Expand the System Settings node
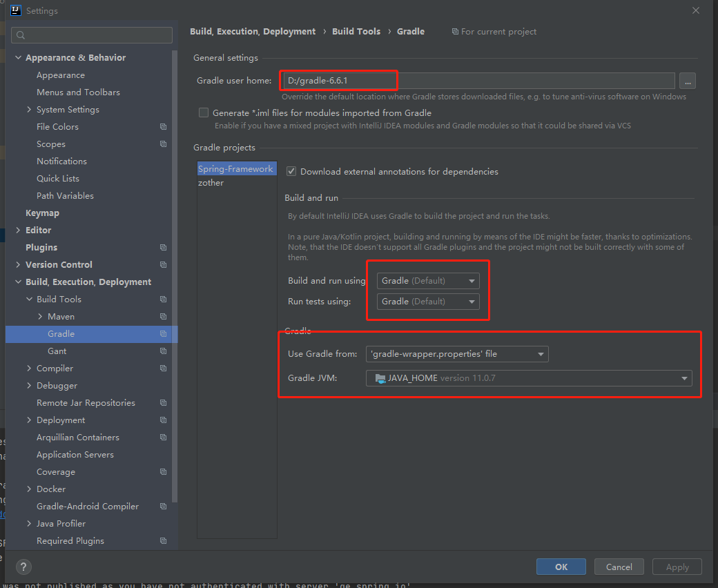 click(x=29, y=109)
